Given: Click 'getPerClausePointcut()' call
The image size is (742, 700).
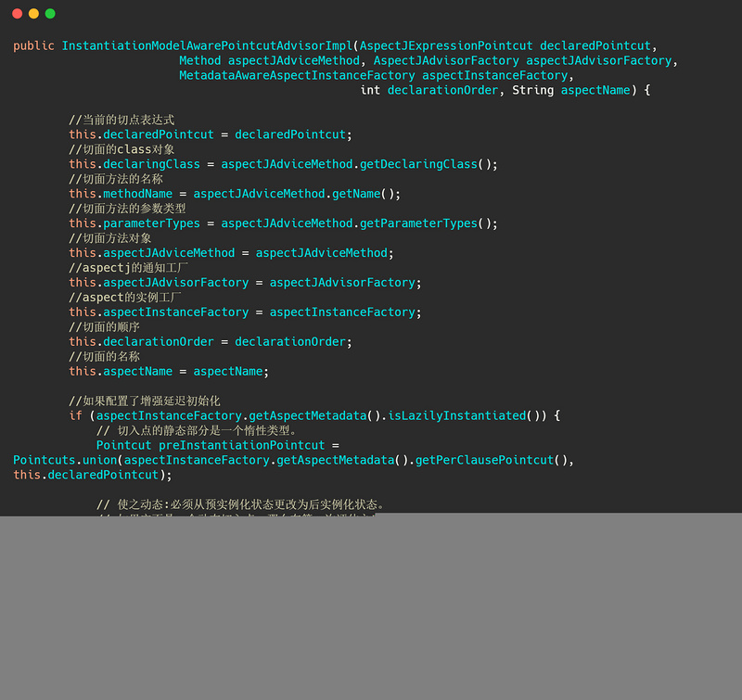Looking at the screenshot, I should (x=493, y=460).
